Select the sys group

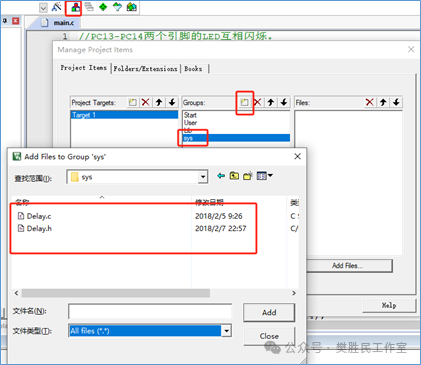236,138
